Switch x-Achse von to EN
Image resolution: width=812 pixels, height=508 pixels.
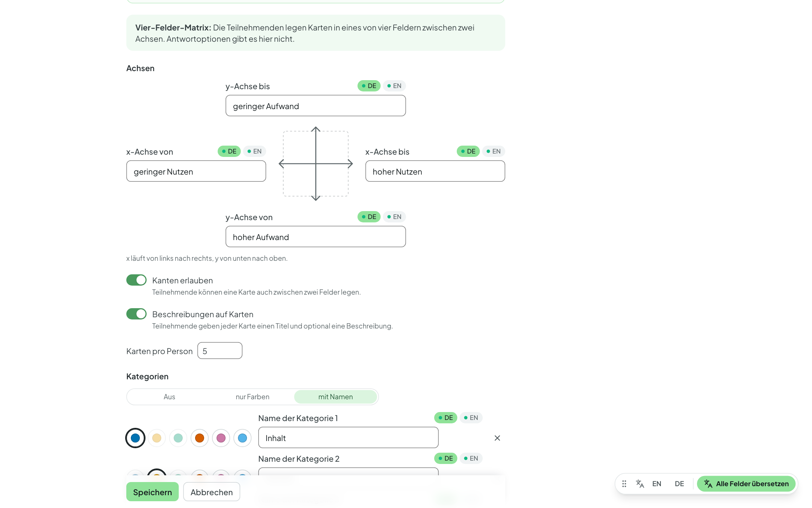(x=255, y=151)
